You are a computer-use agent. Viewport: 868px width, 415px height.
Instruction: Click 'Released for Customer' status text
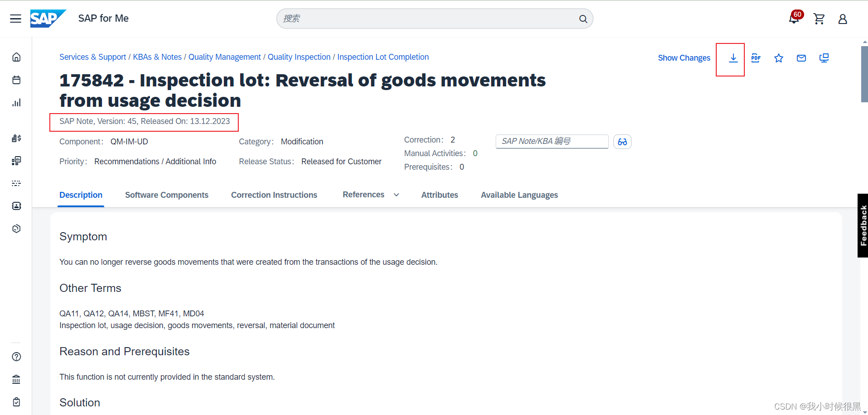pyautogui.click(x=341, y=162)
